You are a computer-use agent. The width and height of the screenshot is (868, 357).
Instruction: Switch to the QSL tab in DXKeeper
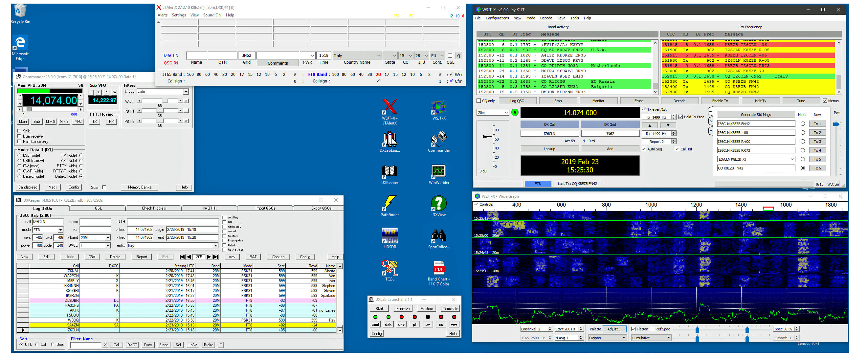click(x=98, y=208)
